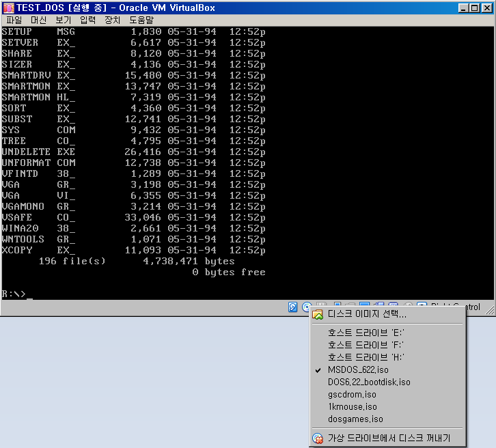
Task: Click the WNTOOLS GR_ file row
Action: click(x=133, y=239)
